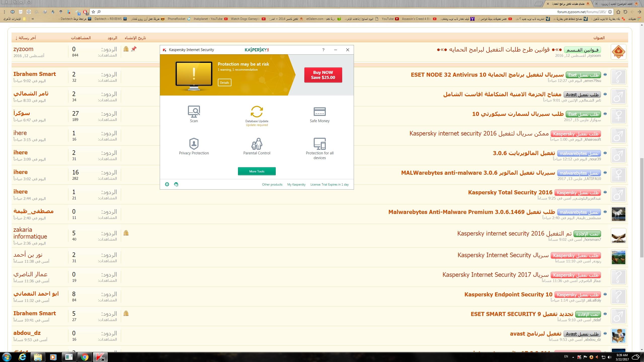Open zakaria informatique poster link
The width and height of the screenshot is (644, 362).
point(30,233)
